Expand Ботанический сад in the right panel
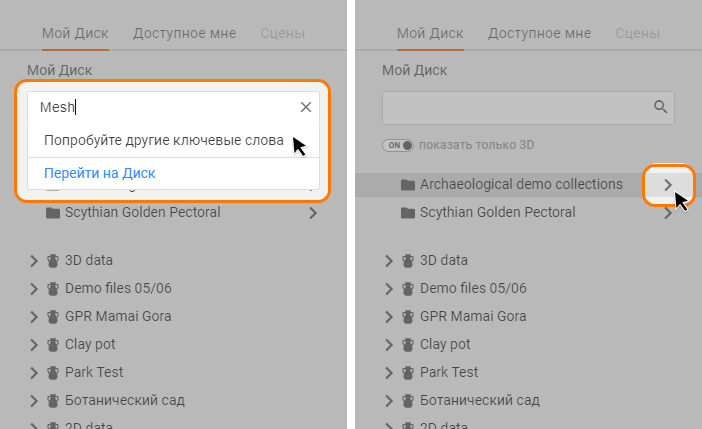Image resolution: width=702 pixels, height=429 pixels. point(390,400)
